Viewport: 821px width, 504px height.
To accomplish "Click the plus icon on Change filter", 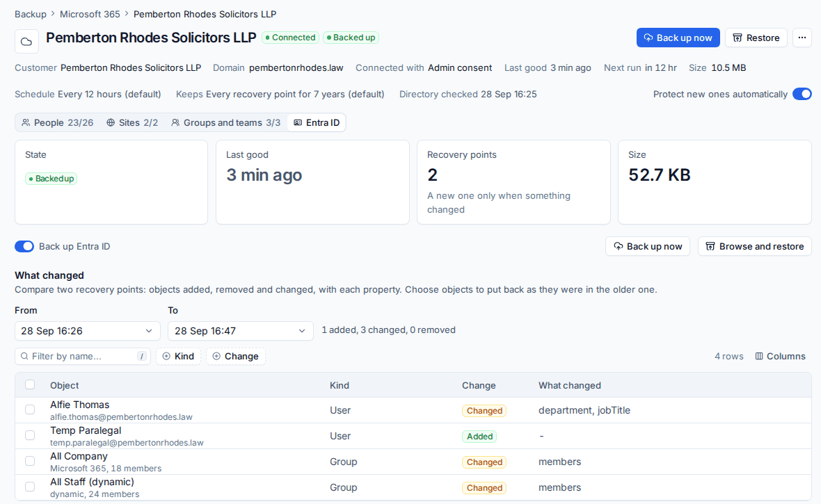I will pos(216,357).
